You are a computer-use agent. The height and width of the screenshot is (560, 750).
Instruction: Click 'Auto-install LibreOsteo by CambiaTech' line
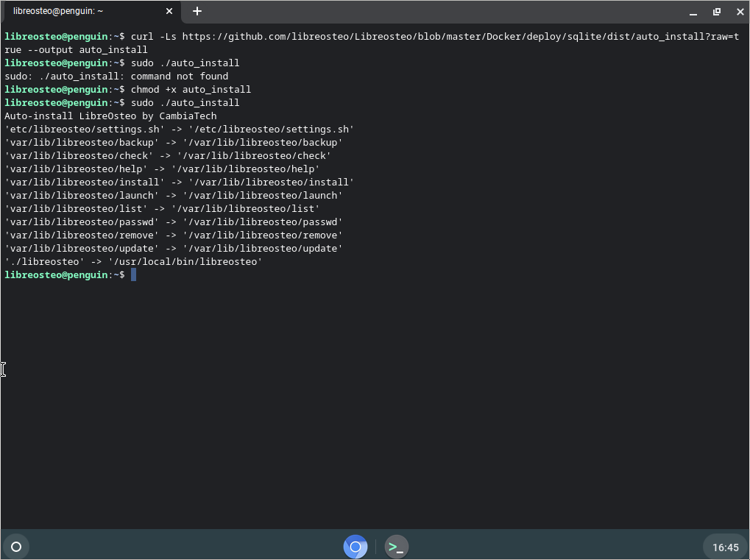110,116
